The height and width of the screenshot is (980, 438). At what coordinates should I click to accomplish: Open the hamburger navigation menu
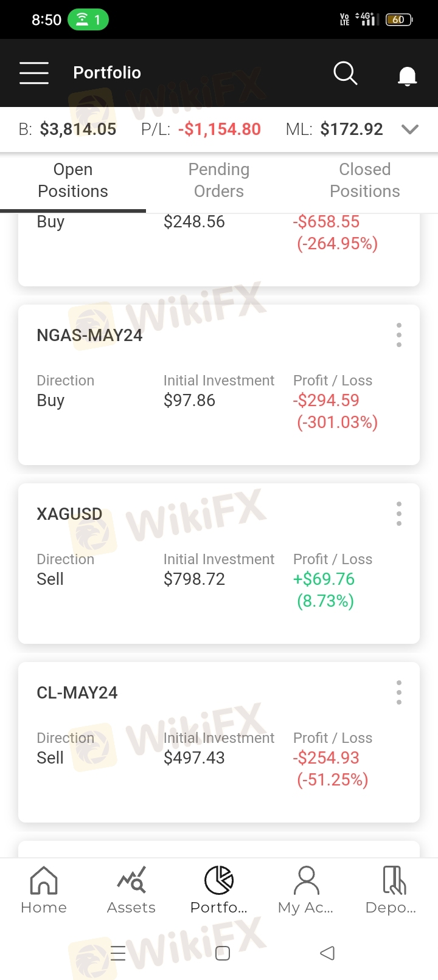[x=34, y=73]
